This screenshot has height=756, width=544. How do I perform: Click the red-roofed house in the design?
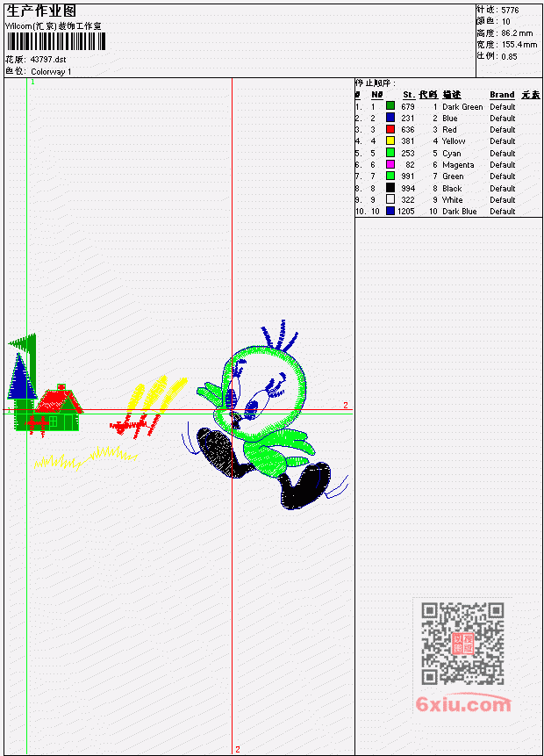[55, 408]
